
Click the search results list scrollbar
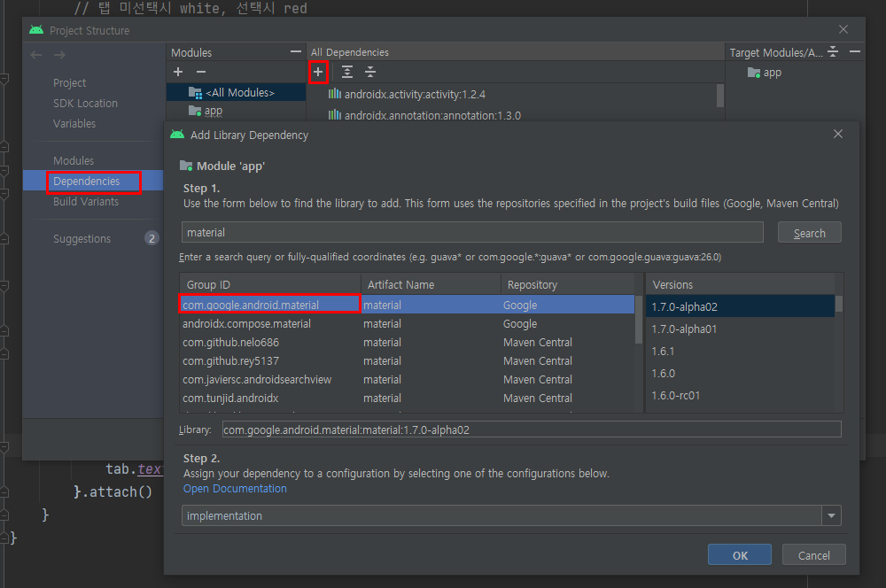pyautogui.click(x=639, y=319)
